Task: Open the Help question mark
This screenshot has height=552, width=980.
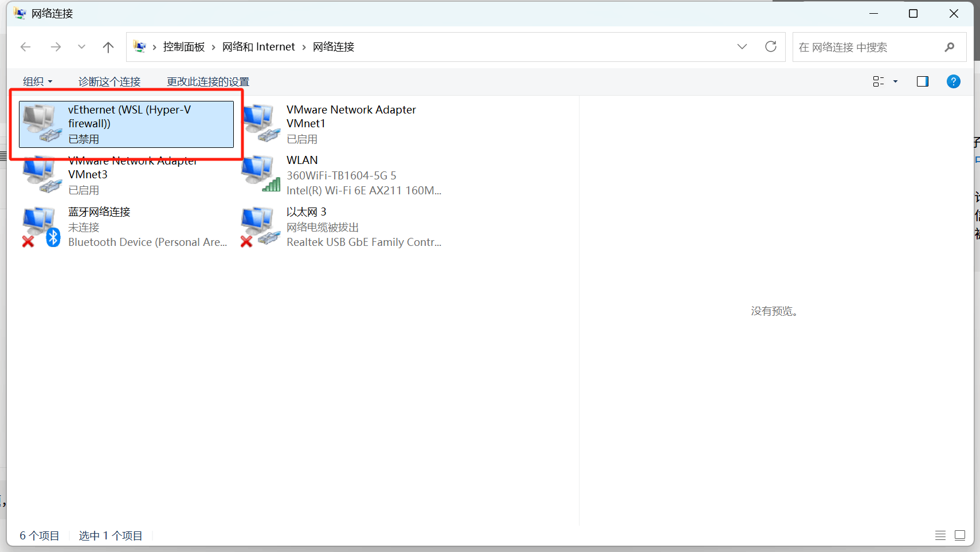Action: pyautogui.click(x=953, y=81)
